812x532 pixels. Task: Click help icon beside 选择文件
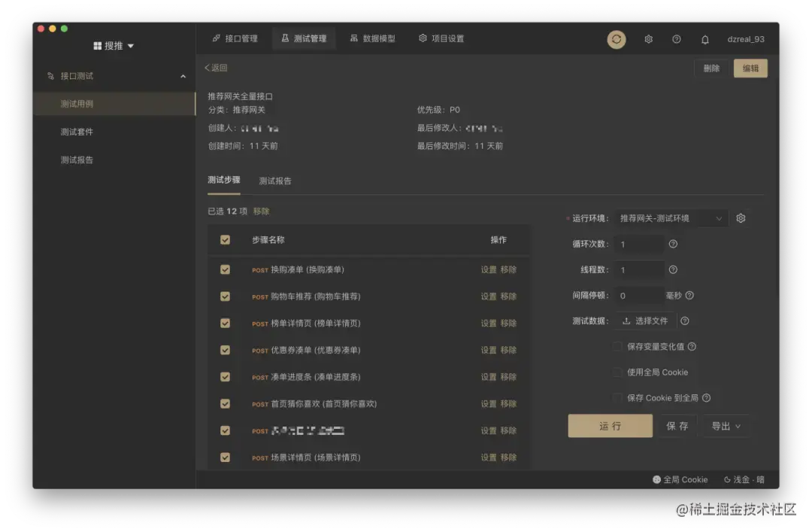coord(685,321)
